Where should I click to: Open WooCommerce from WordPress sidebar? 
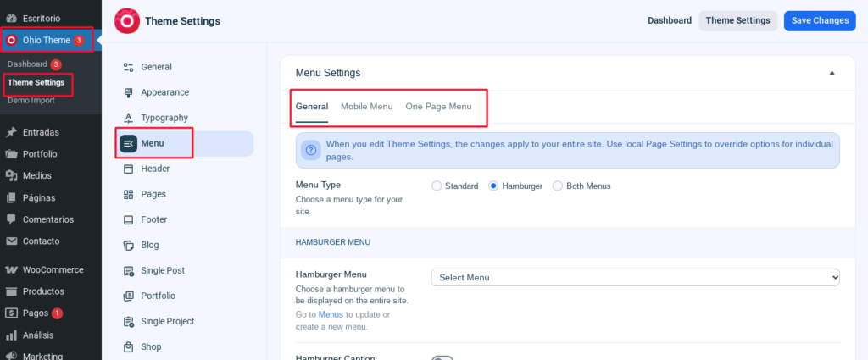coord(51,270)
